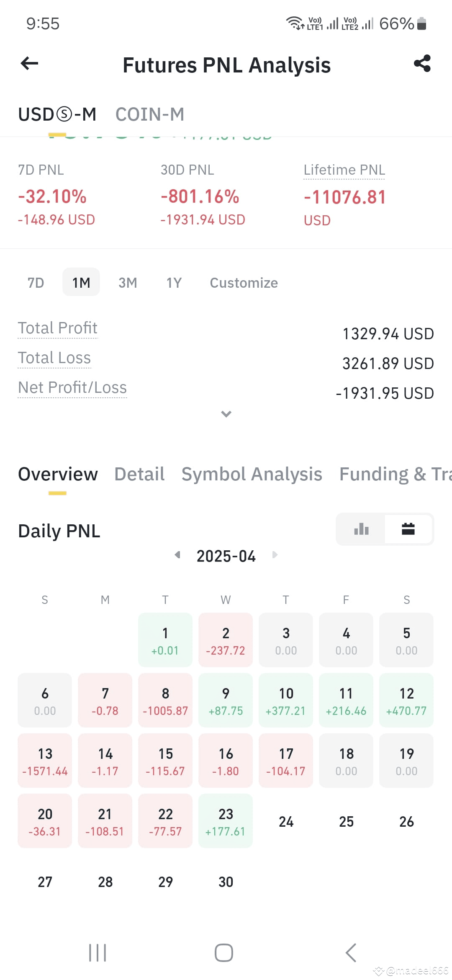The height and width of the screenshot is (980, 452).
Task: Switch to calendar view
Action: pos(408,529)
